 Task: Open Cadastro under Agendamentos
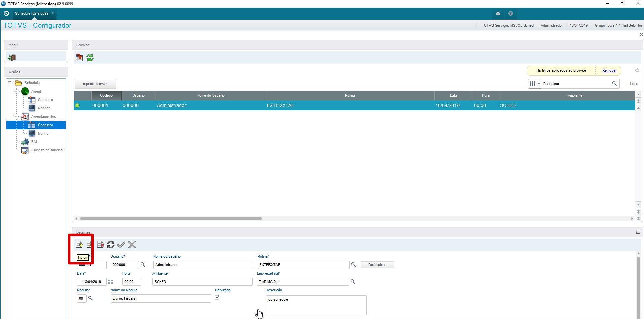tap(45, 125)
